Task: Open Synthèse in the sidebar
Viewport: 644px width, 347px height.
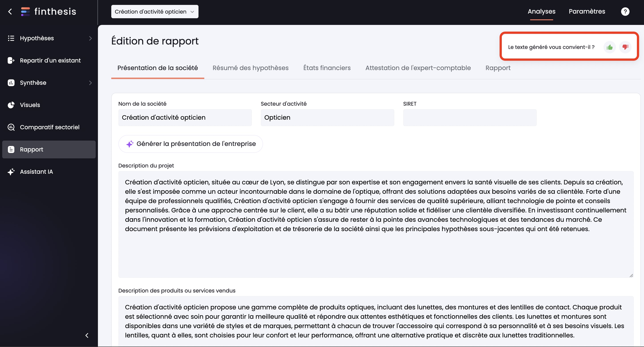Action: pyautogui.click(x=49, y=83)
